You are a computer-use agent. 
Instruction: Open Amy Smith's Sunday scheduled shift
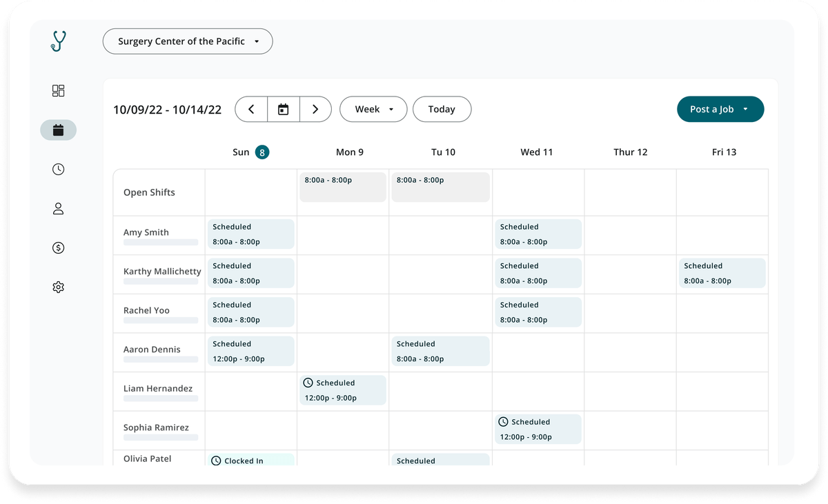[x=250, y=234]
